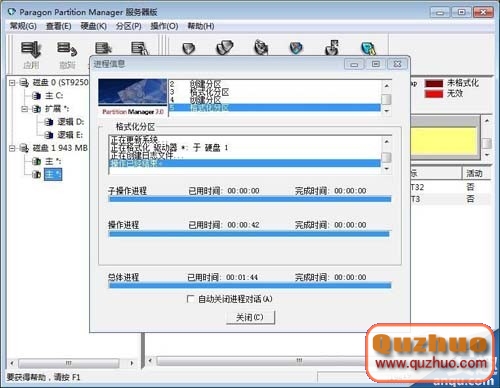Screen dimensions: 500x388
Task: Maximize the 进程信息 dialog
Action: 376,64
